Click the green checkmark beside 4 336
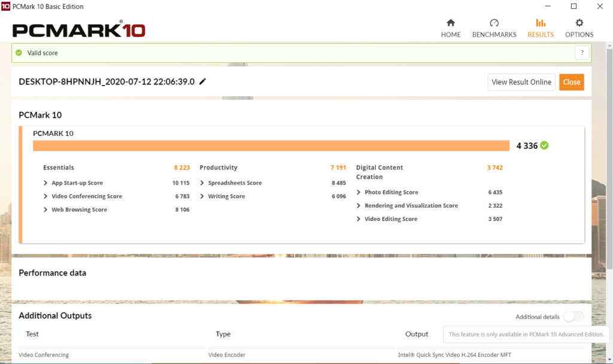 544,145
